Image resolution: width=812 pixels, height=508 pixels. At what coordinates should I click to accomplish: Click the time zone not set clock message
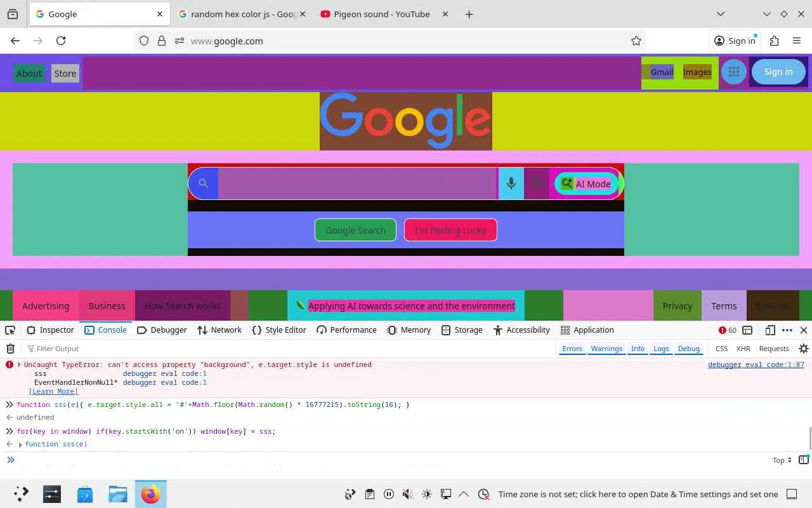pyautogui.click(x=638, y=494)
